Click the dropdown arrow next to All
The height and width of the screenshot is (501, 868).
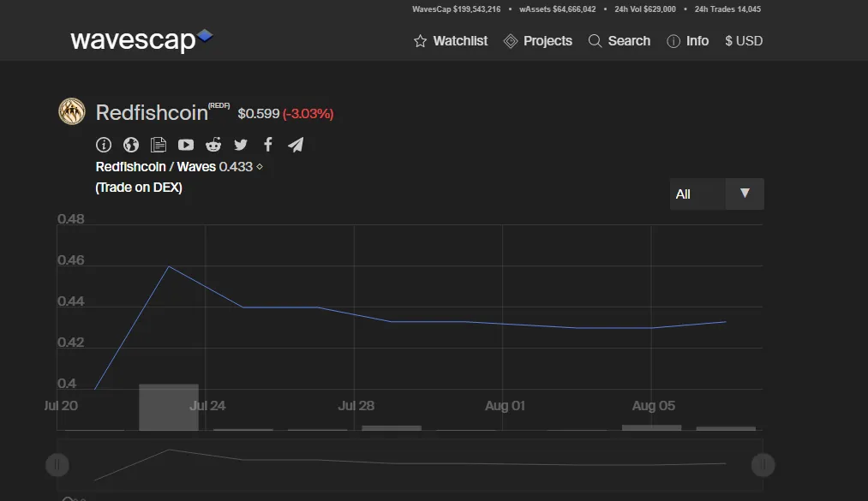point(745,194)
